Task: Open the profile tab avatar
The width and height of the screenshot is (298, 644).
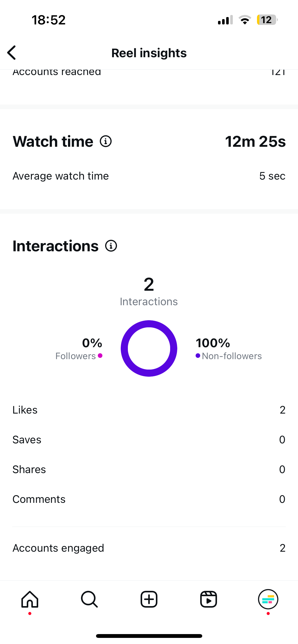Action: point(268,599)
